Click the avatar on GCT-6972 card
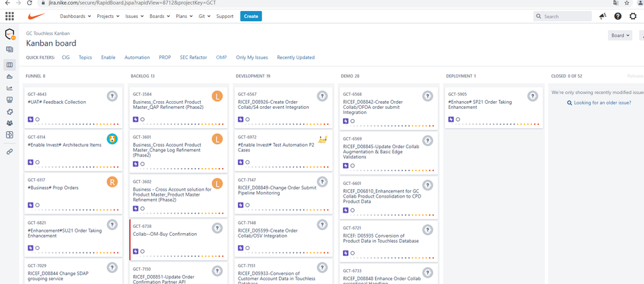 click(x=322, y=138)
